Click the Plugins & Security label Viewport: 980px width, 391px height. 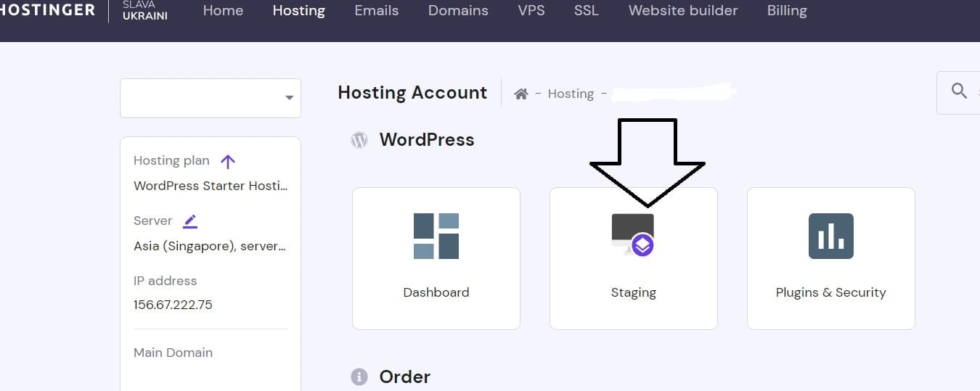coord(830,293)
